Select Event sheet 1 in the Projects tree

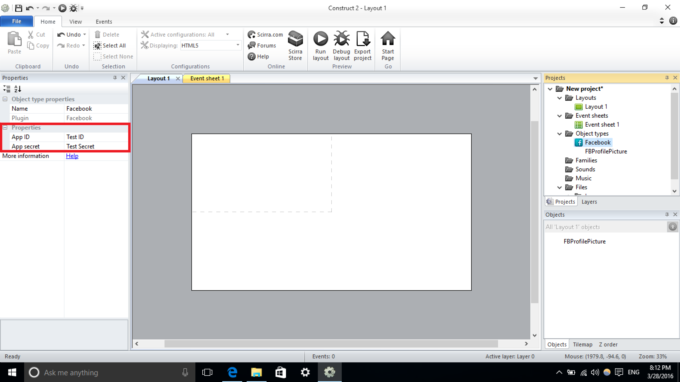coord(602,124)
